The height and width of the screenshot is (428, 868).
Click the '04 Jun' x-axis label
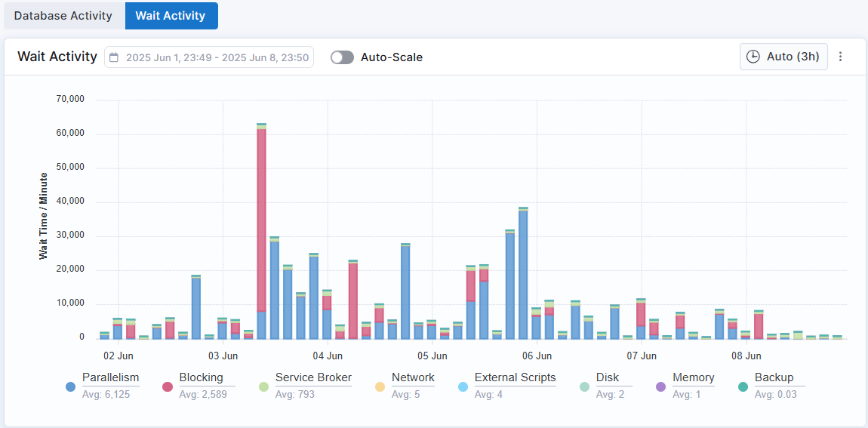coord(328,355)
